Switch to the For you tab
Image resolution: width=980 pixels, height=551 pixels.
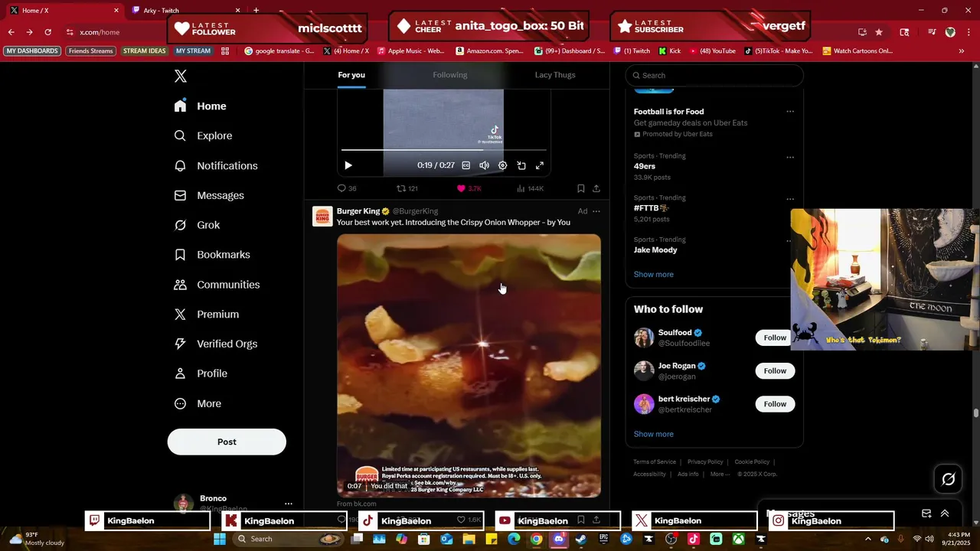351,75
